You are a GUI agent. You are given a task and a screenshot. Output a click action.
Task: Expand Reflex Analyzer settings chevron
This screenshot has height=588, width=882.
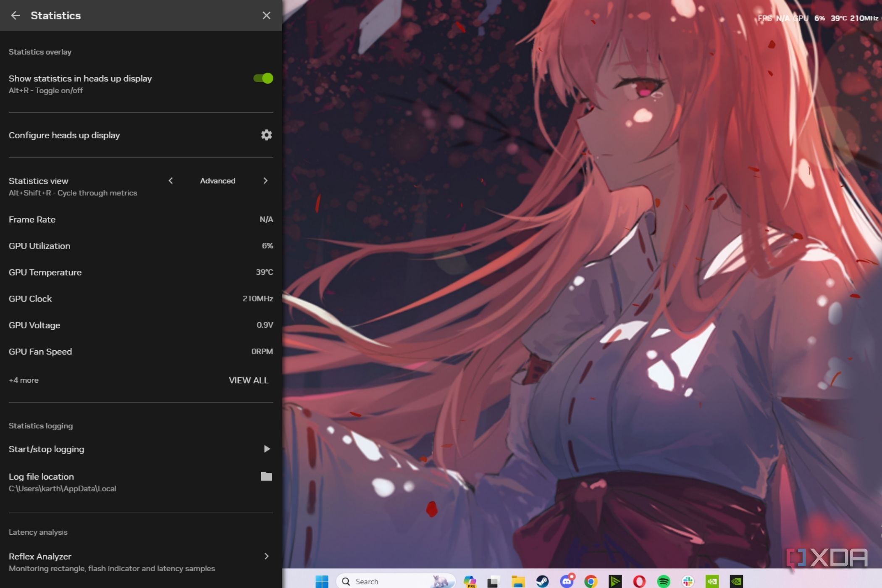[266, 556]
